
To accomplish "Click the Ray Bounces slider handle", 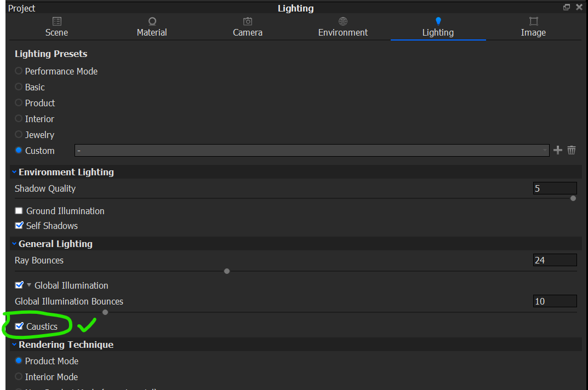I will tap(227, 271).
